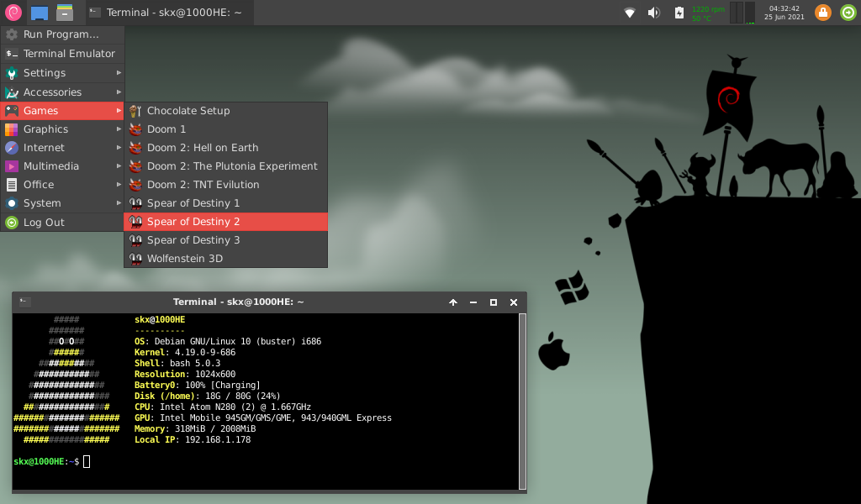Image resolution: width=861 pixels, height=504 pixels.
Task: Expand the arrow beside Settings
Action: point(119,72)
